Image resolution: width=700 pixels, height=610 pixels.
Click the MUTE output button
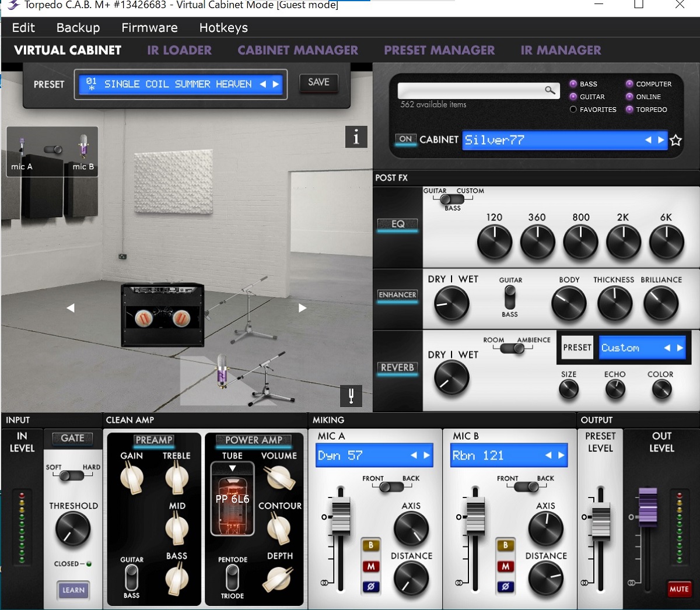coord(679,589)
